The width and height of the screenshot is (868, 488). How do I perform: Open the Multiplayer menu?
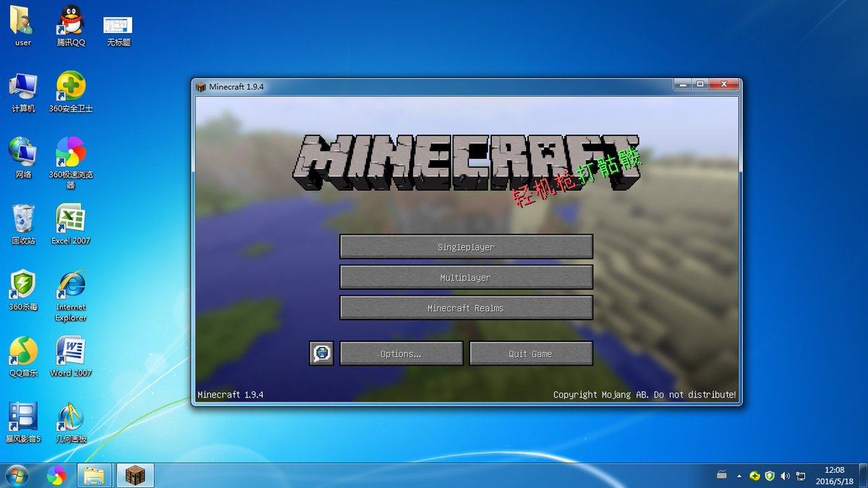[x=466, y=277]
